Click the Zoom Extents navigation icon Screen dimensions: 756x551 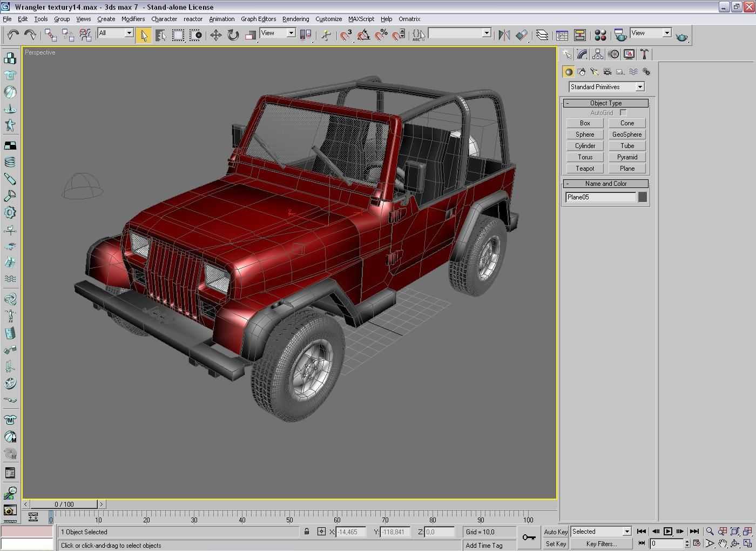[735, 532]
